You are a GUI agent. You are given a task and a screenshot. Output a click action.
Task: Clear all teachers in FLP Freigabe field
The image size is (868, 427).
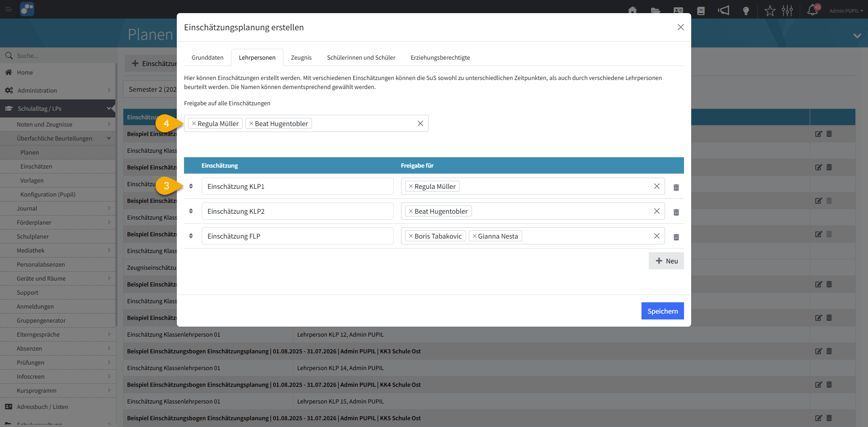tap(657, 236)
